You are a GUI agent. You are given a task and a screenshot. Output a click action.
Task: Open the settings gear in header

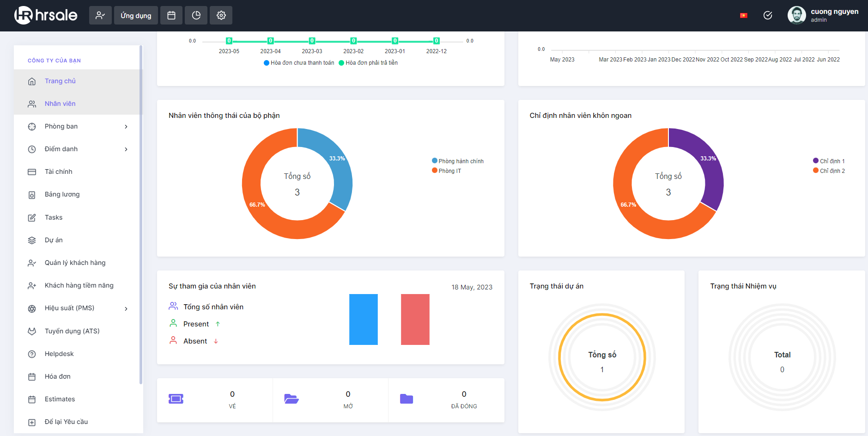coord(221,15)
